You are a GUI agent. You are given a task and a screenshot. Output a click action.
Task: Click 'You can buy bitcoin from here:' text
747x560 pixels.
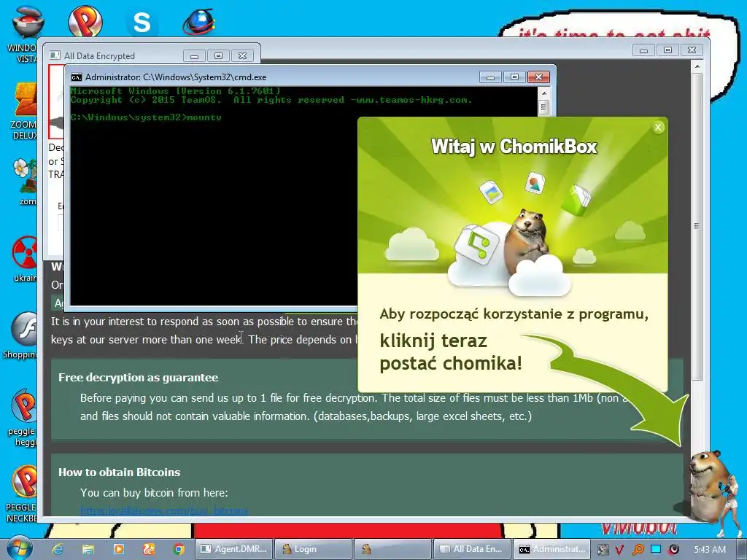pyautogui.click(x=154, y=493)
